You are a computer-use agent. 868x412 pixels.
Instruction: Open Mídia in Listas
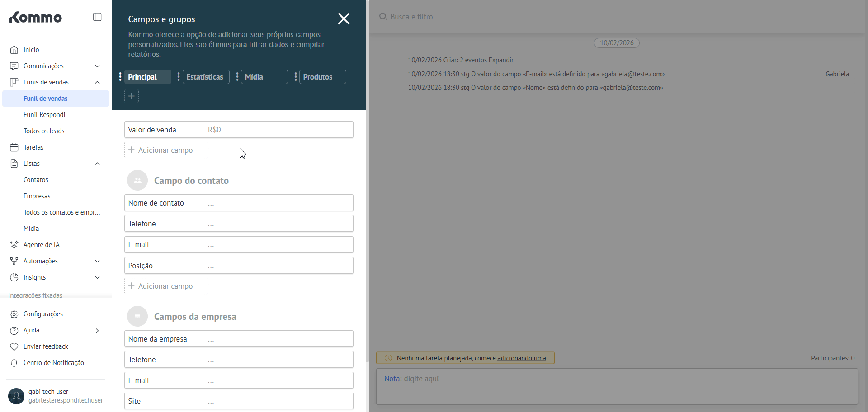coord(31,229)
